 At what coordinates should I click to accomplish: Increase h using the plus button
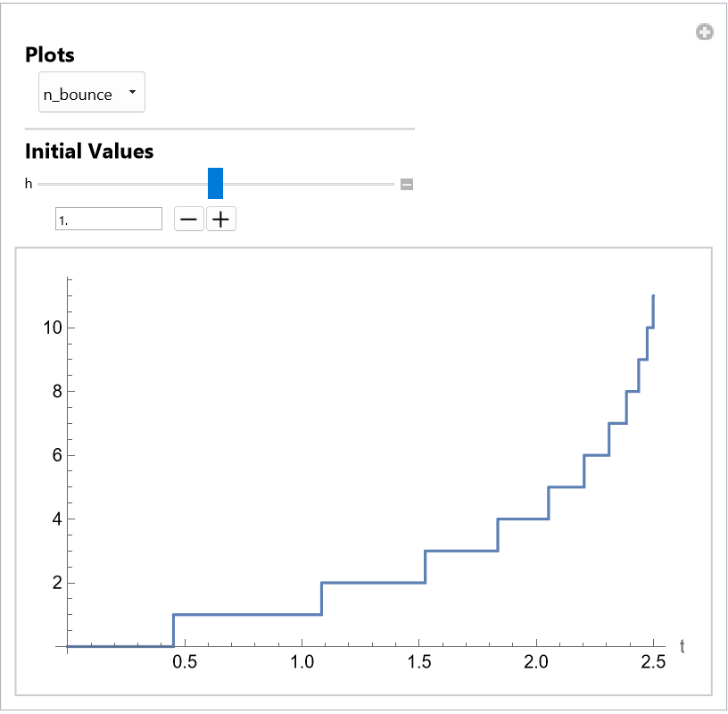click(221, 219)
